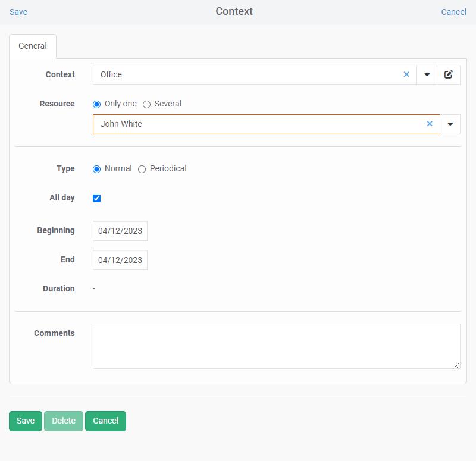Click the Comments resize handle
This screenshot has width=476, height=461.
(x=457, y=365)
